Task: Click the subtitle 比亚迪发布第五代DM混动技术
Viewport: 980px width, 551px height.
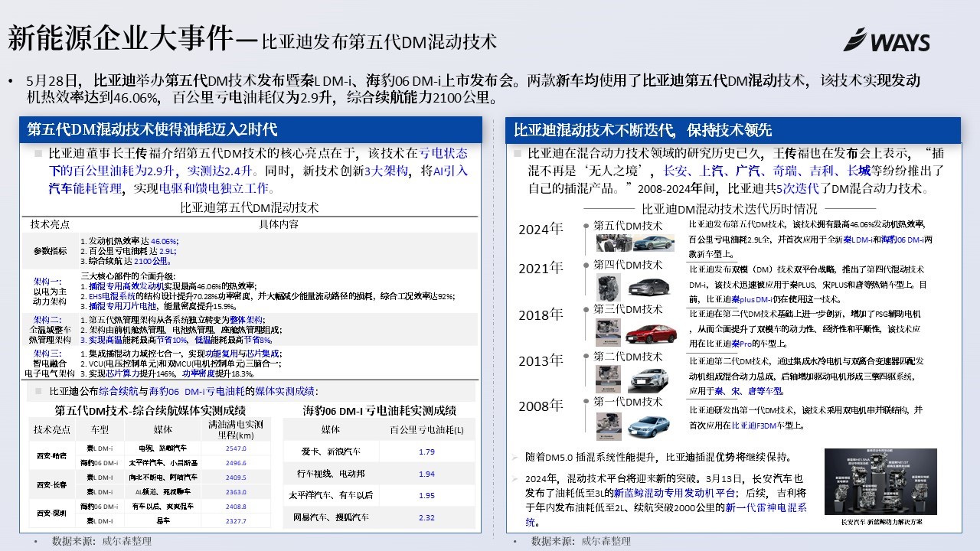Action: [379, 41]
